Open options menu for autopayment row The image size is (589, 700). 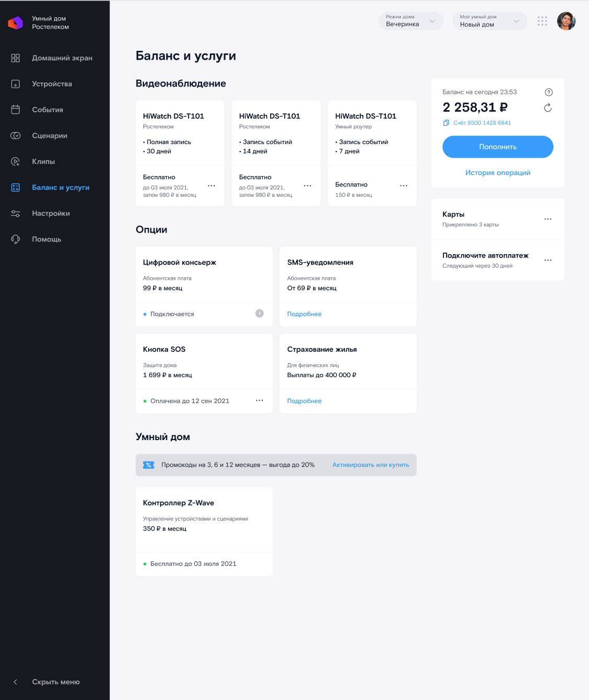548,260
